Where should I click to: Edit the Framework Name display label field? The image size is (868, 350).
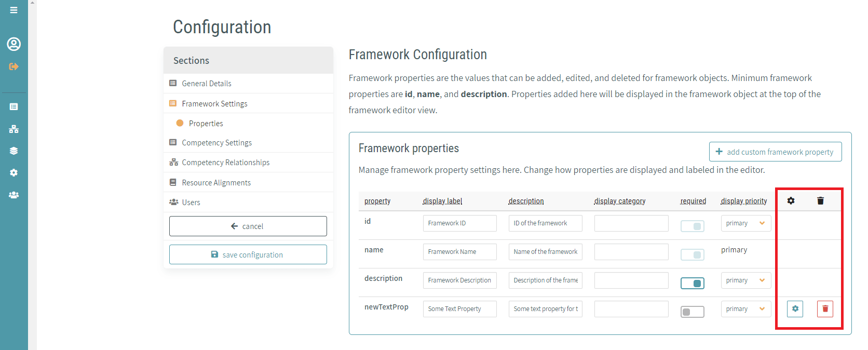[460, 252]
